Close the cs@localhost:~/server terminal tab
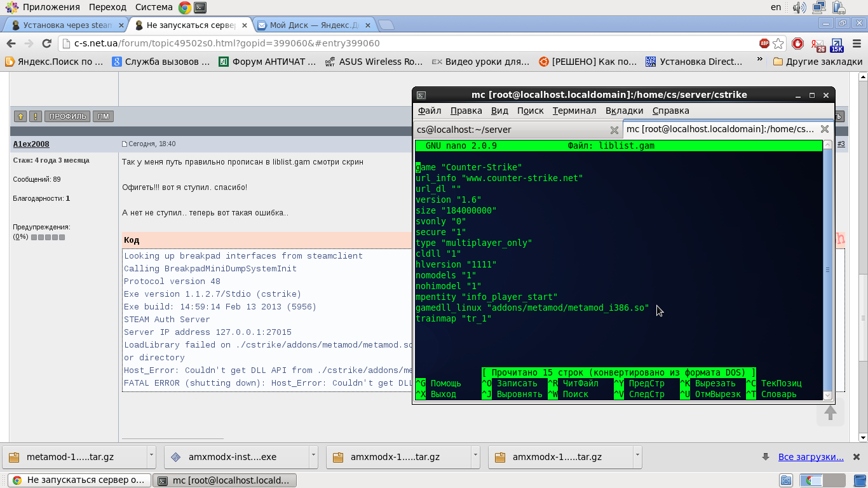 pos(614,130)
